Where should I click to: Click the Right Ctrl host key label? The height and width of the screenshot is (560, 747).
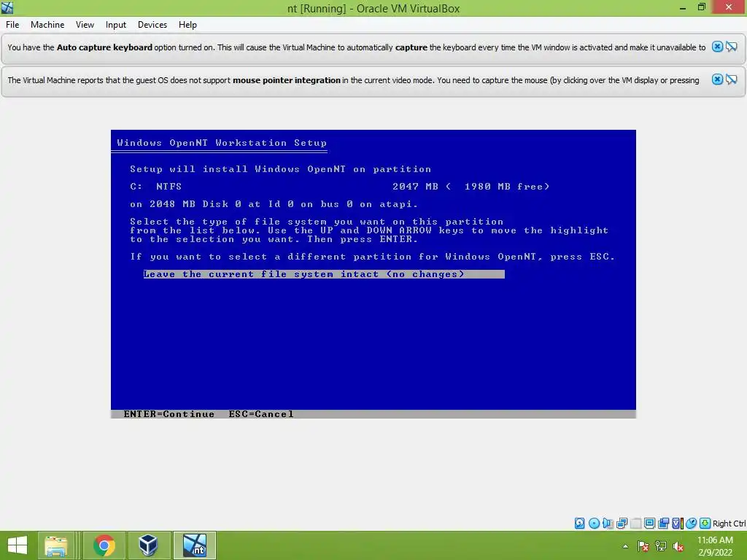tap(729, 524)
